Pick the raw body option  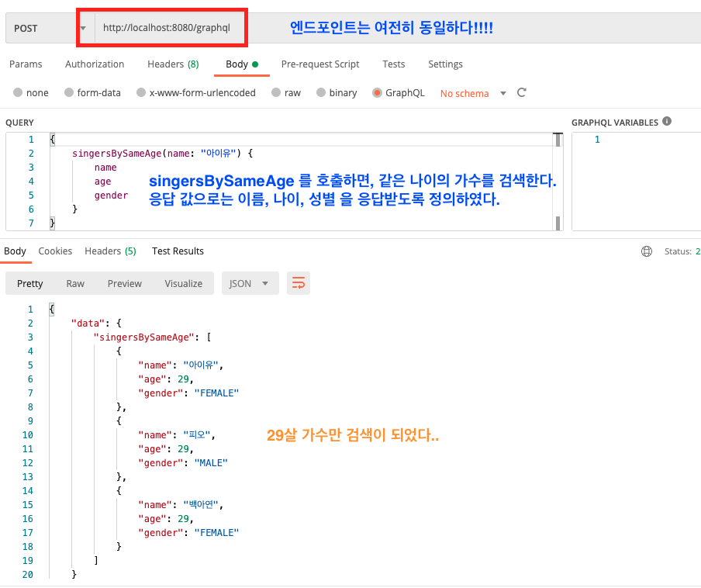coord(286,92)
